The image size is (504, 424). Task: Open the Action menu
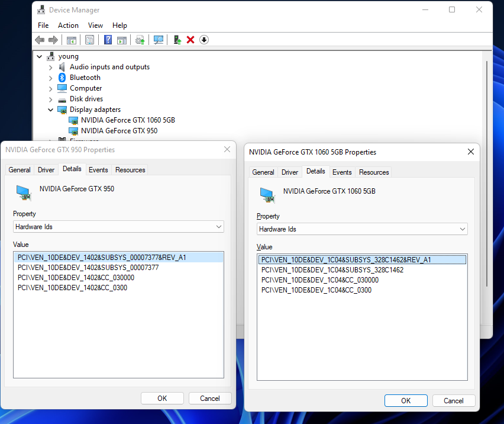click(68, 25)
